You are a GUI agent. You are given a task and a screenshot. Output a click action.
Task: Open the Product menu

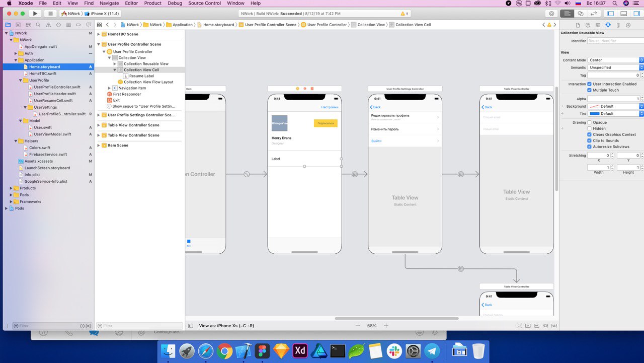click(x=153, y=3)
